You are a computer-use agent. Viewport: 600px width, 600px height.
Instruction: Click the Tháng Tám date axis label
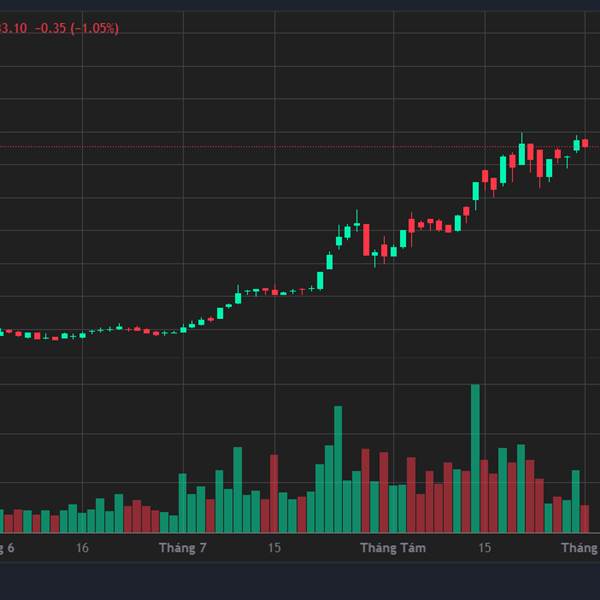(x=393, y=548)
